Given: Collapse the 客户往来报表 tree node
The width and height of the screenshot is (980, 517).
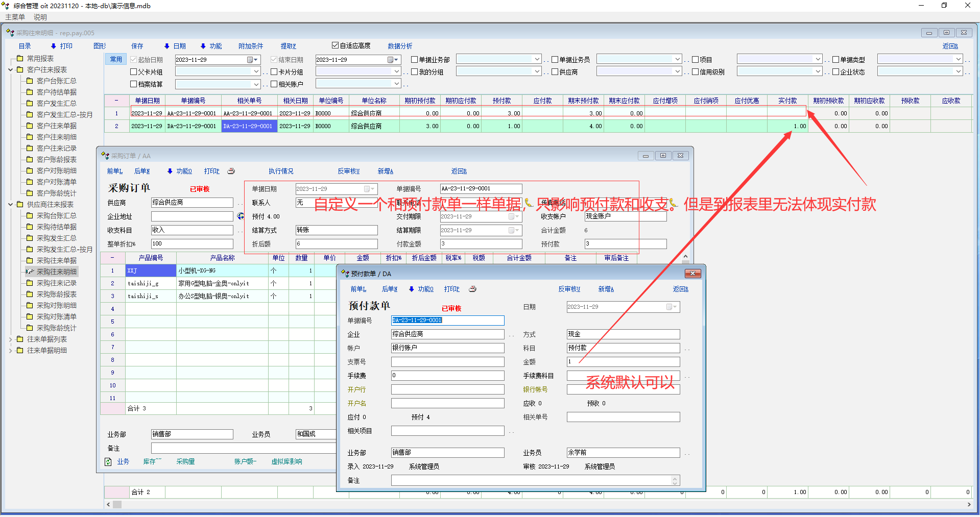Looking at the screenshot, I should (11, 70).
